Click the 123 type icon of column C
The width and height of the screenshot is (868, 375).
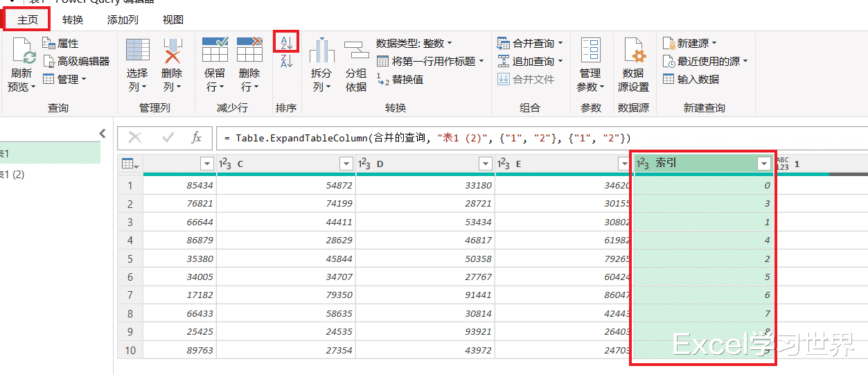click(225, 164)
